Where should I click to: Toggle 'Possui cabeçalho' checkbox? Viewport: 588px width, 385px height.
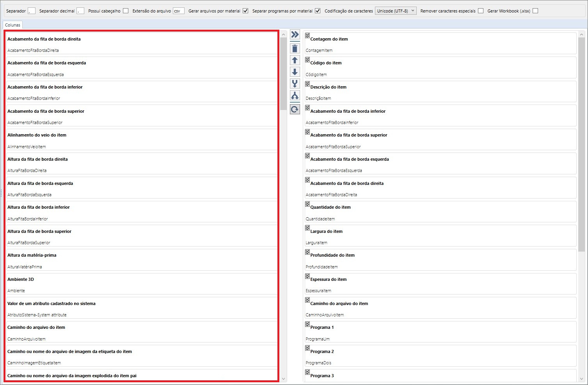tap(126, 11)
